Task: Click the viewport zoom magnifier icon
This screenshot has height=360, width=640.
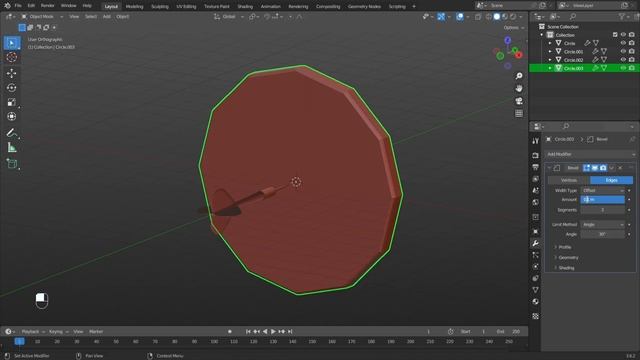Action: 519,76
